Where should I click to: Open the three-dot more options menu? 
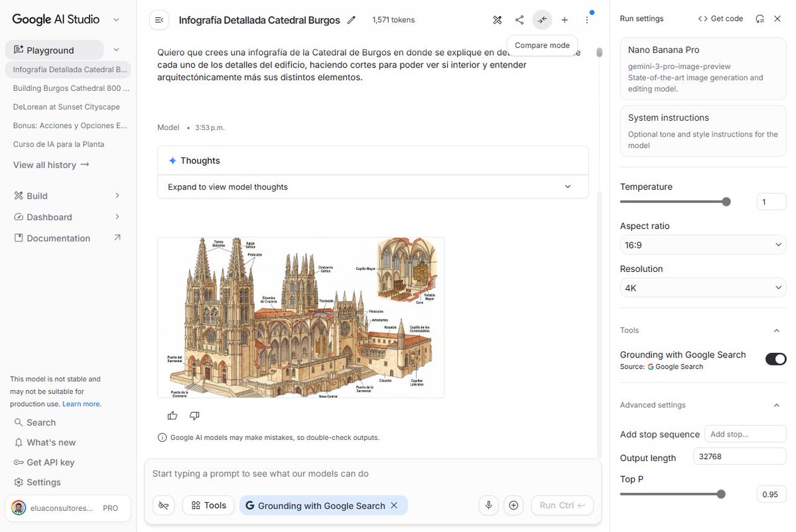(x=587, y=20)
